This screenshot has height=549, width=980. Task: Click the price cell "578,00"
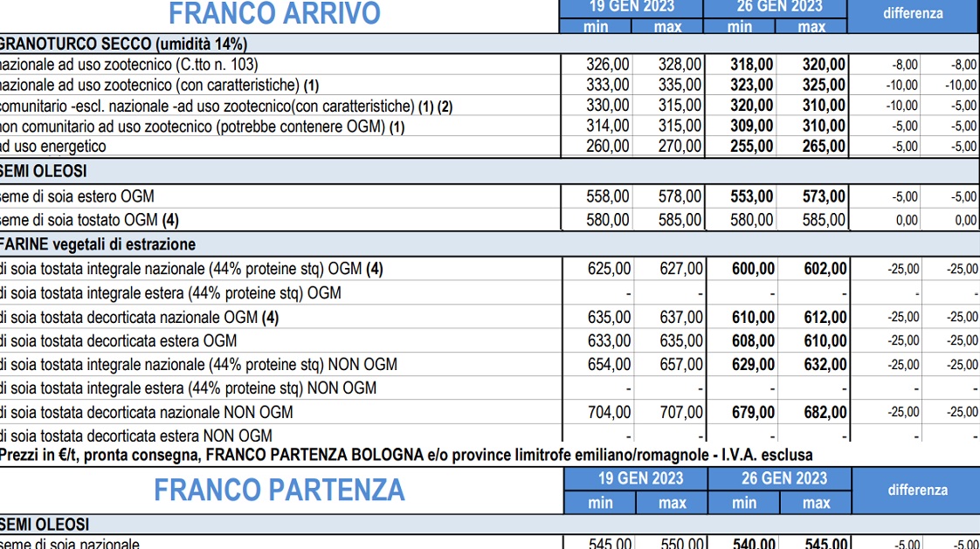tap(680, 196)
